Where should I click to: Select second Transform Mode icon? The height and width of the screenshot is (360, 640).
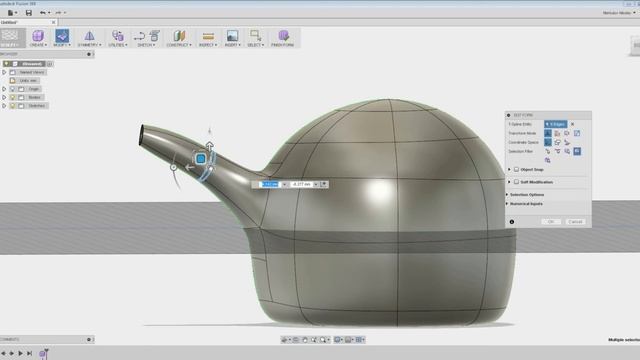[557, 133]
